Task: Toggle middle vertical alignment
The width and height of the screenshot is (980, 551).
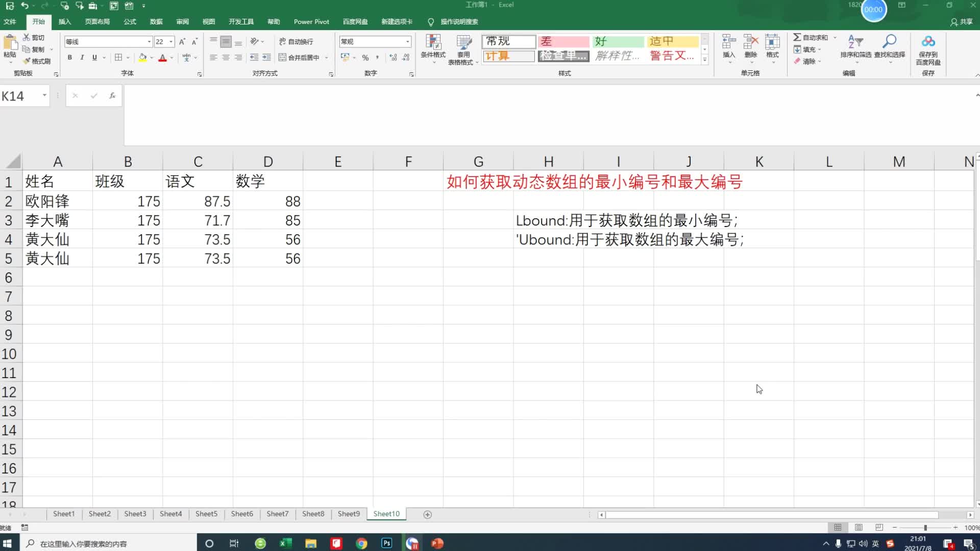Action: coord(226,42)
